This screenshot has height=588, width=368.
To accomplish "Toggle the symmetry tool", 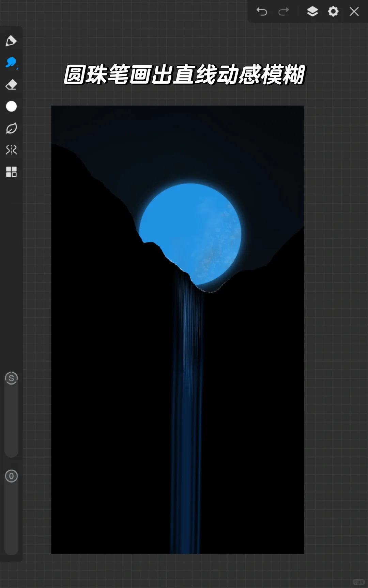I will point(11,150).
